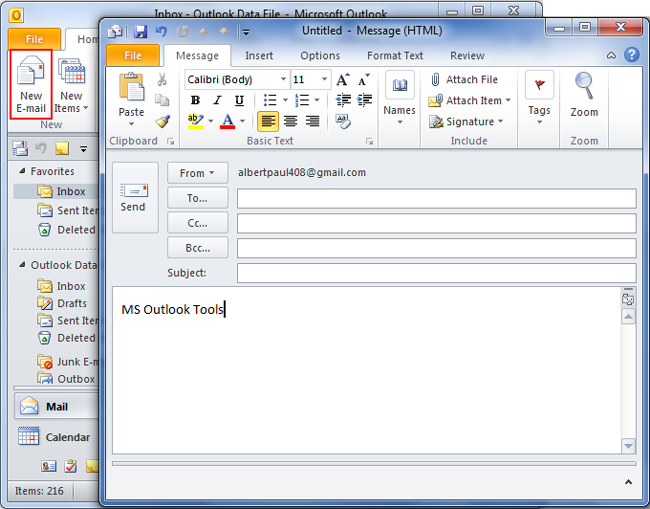Open Basic Text dialog launcher
Viewport: 650px width, 509px height.
(x=369, y=142)
